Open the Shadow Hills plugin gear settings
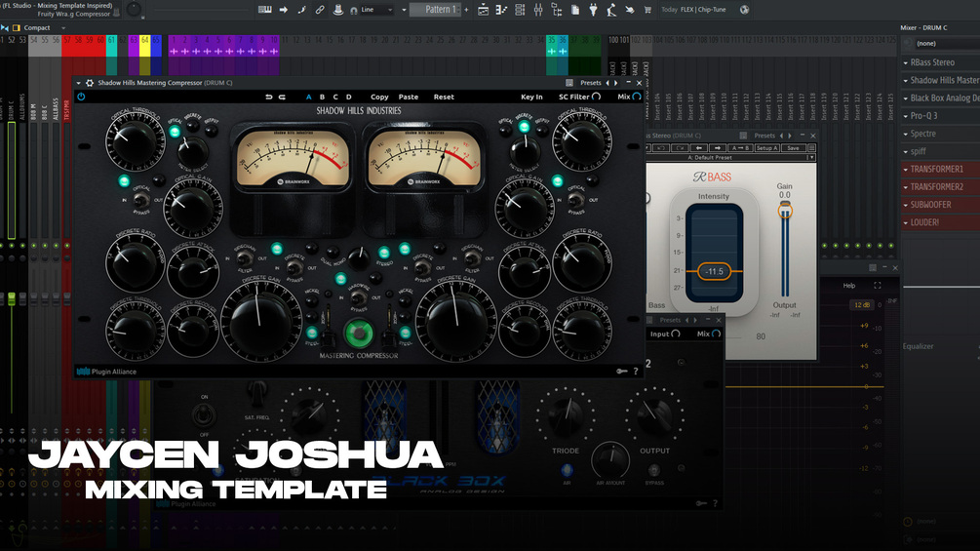The width and height of the screenshot is (980, 551). pyautogui.click(x=90, y=83)
